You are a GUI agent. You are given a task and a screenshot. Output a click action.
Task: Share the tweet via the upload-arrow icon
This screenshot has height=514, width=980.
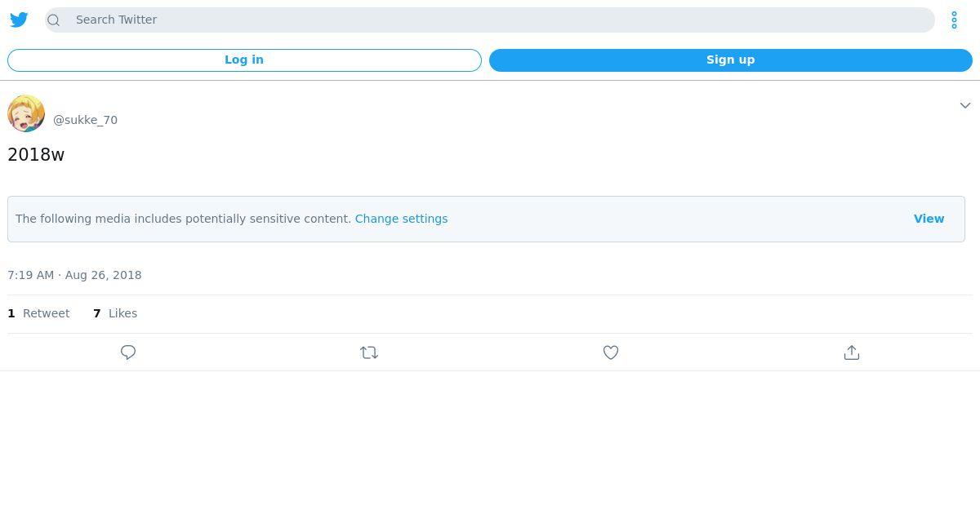pyautogui.click(x=852, y=352)
